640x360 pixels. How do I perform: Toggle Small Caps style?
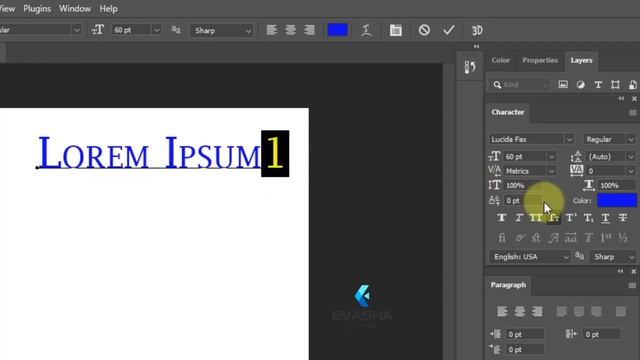point(553,218)
